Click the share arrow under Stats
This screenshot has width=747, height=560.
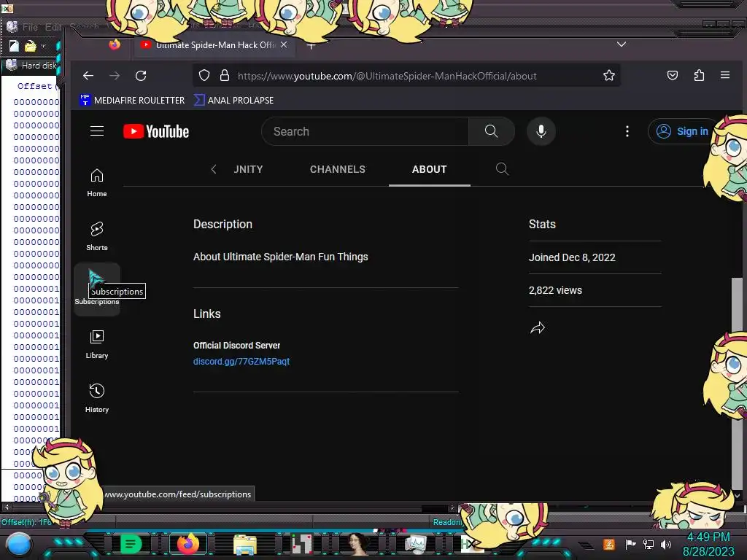[x=538, y=327]
